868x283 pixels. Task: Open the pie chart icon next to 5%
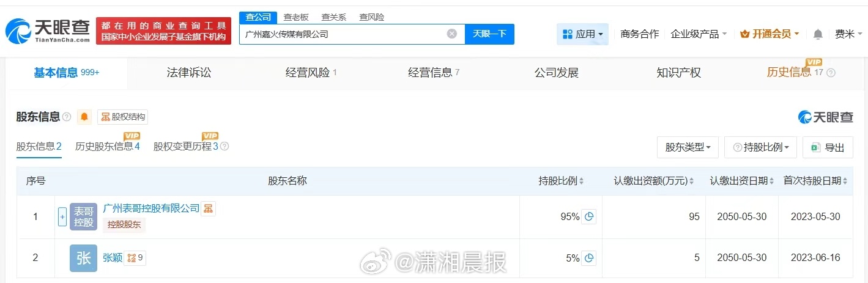[589, 258]
